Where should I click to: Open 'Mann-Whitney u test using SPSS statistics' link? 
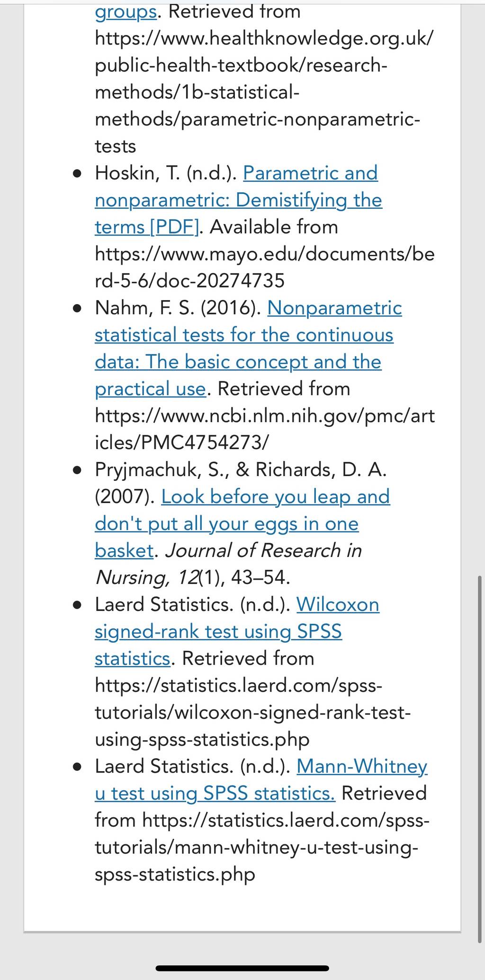point(261,780)
